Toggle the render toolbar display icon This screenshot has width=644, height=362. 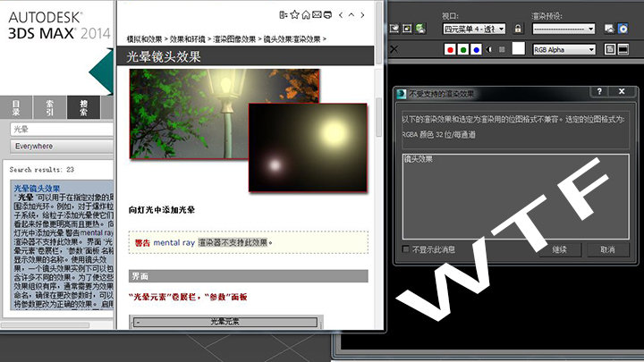click(x=623, y=50)
